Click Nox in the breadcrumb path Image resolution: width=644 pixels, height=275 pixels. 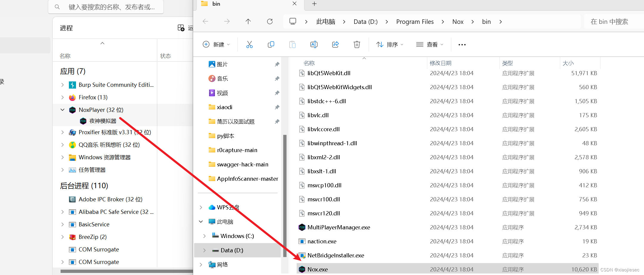pyautogui.click(x=458, y=21)
